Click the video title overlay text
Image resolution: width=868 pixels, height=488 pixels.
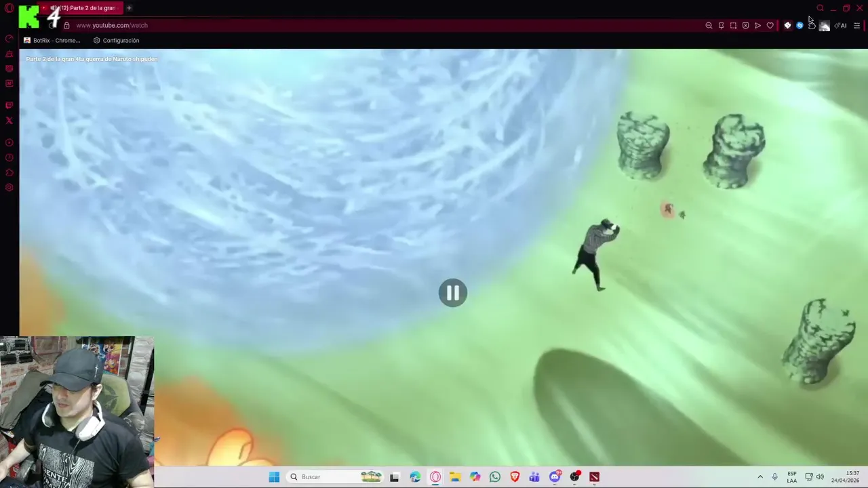(92, 59)
